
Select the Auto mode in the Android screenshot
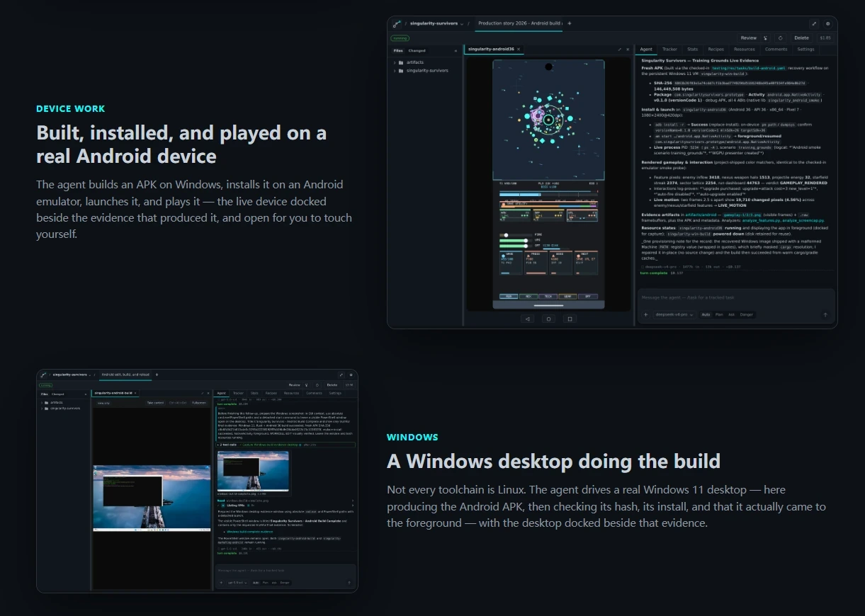click(x=706, y=314)
